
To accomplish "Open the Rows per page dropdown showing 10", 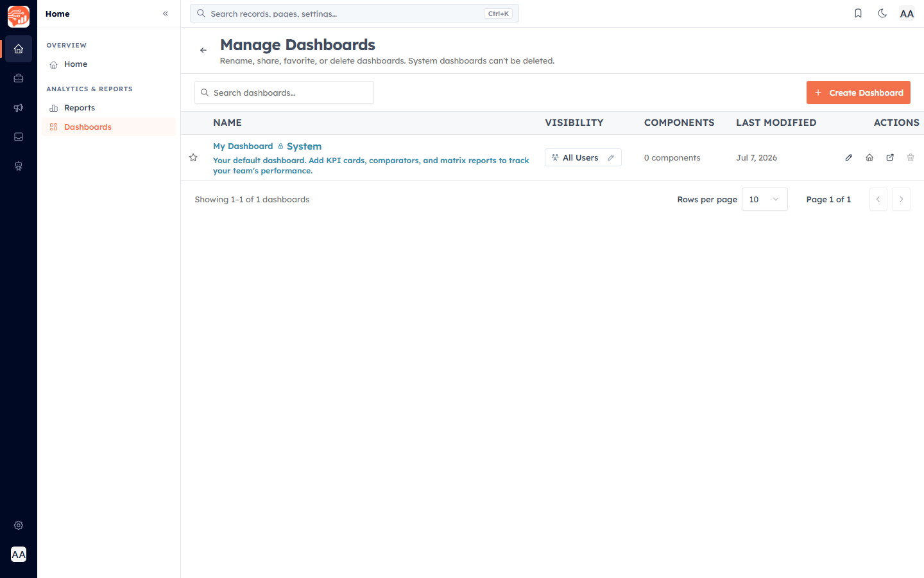I will (765, 199).
